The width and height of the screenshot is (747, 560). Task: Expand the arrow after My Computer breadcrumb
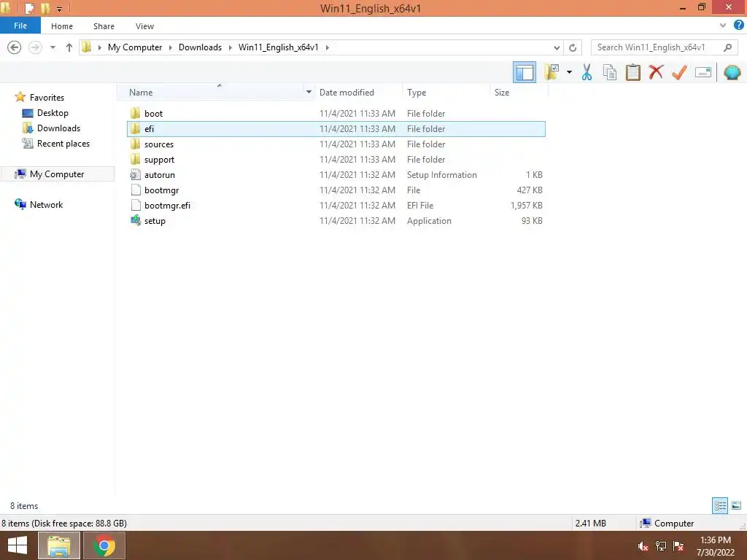pos(171,47)
